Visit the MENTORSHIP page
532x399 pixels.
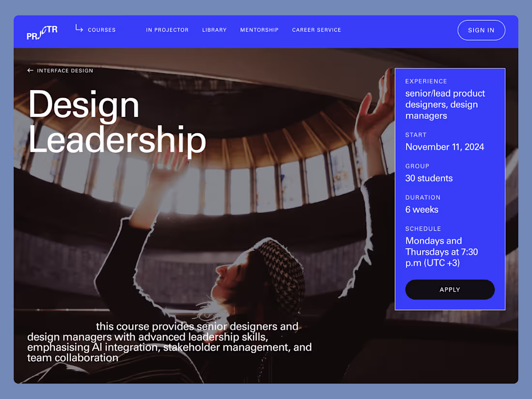[259, 30]
